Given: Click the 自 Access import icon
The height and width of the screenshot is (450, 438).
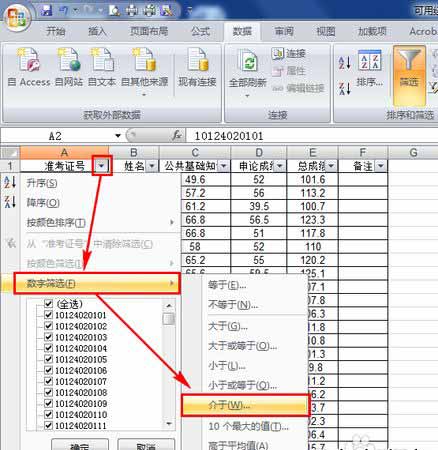Looking at the screenshot, I should [29, 61].
